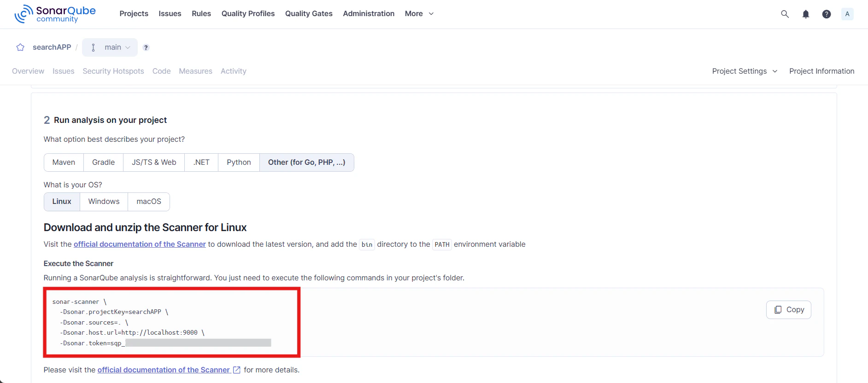Open the search magnifier icon
Viewport: 868px width, 383px height.
785,14
